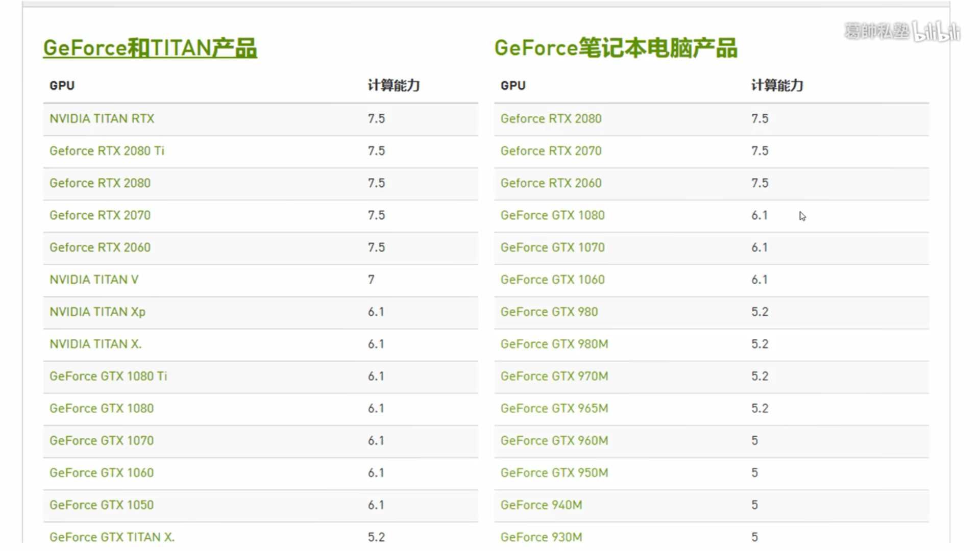Open the GeForce和TITAN产品 heading link
Viewport: 980px width, 551px height.
tap(150, 48)
